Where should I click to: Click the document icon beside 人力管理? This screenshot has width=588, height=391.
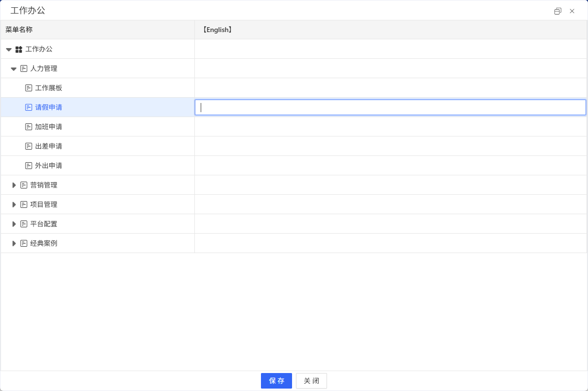point(24,68)
